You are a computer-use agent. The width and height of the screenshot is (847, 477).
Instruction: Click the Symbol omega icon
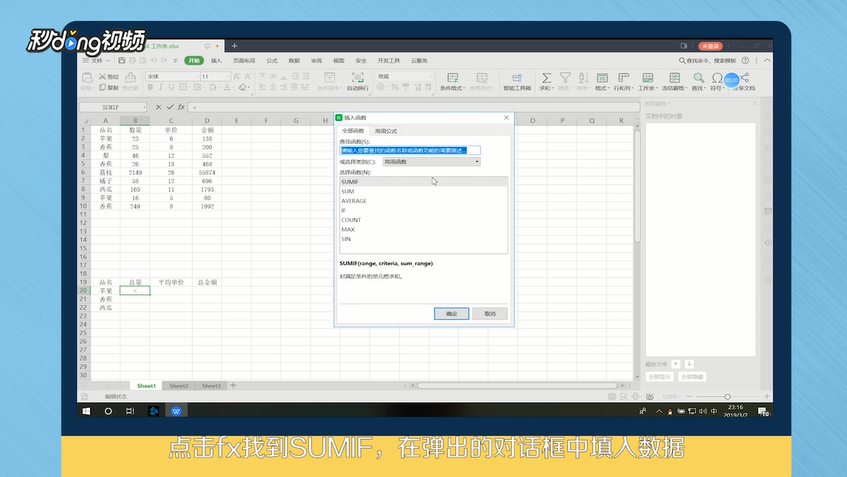point(717,78)
